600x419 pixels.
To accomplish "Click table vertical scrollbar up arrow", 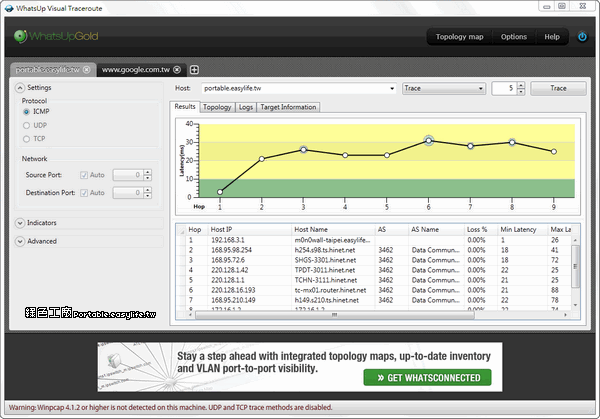I will tap(575, 240).
